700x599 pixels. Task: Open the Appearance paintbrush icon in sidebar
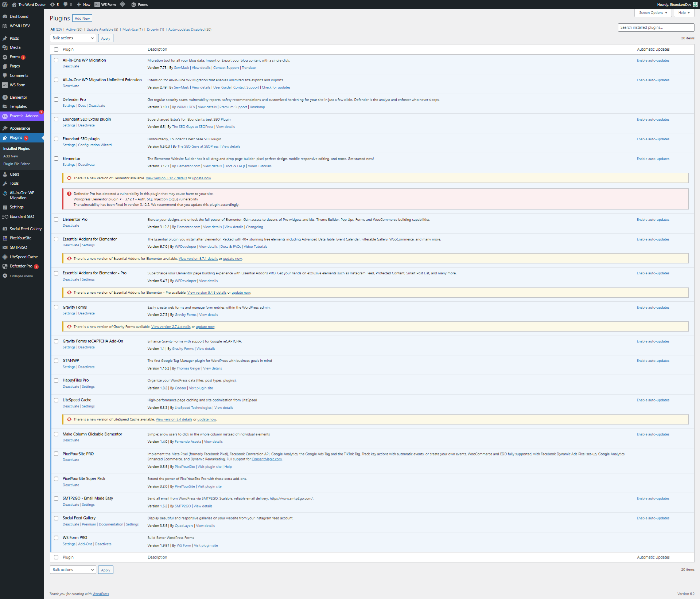point(5,128)
